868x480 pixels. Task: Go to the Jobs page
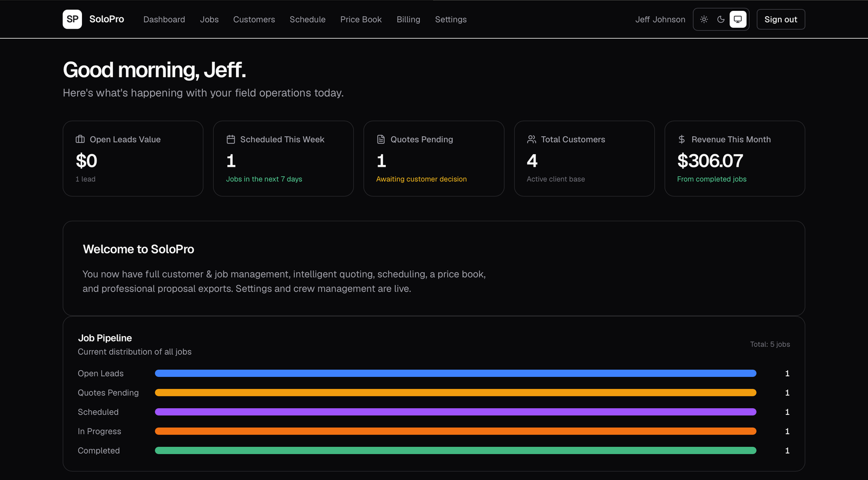pyautogui.click(x=209, y=20)
